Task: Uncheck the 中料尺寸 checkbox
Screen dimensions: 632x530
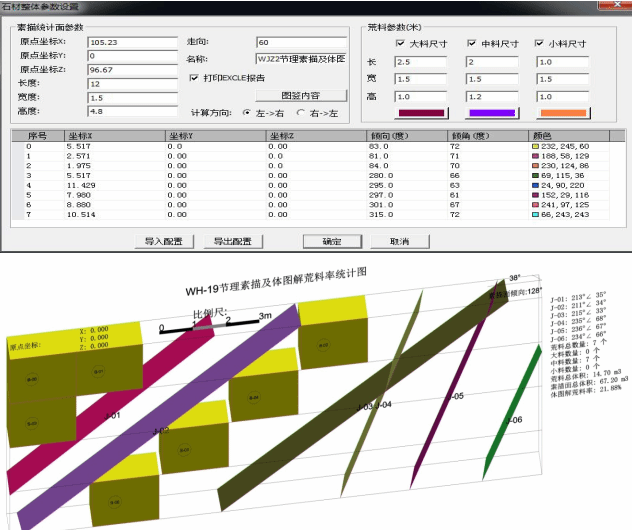Action: pos(472,45)
